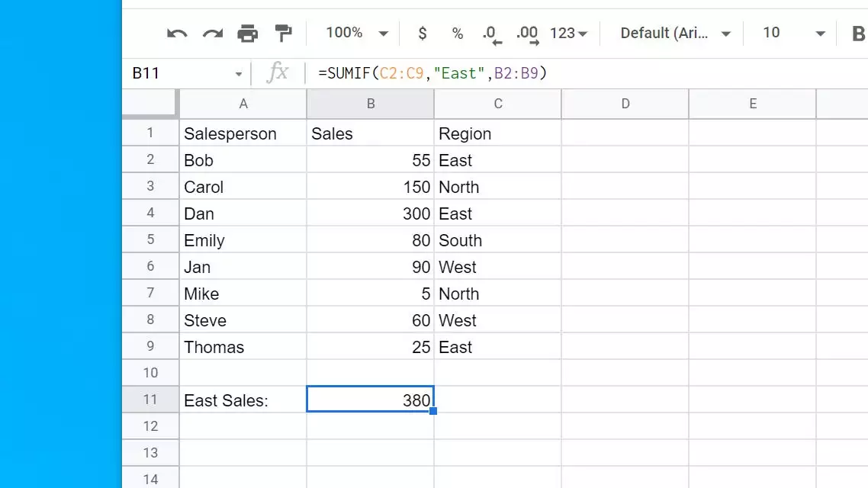Open the font size 10 dropdown
Screen dimensions: 868x488
pos(794,34)
